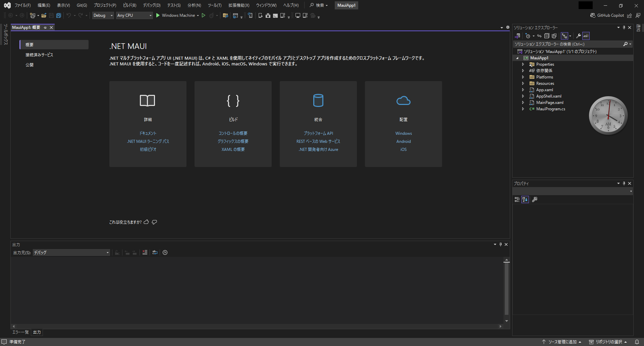Image resolution: width=644 pixels, height=346 pixels.
Task: Click the thumbs down feedback icon
Action: click(154, 222)
